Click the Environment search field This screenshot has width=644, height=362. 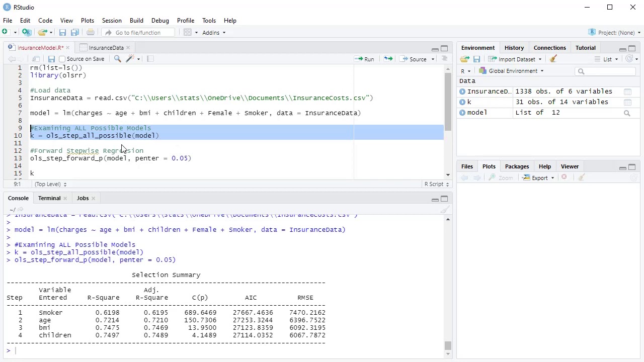click(x=604, y=71)
